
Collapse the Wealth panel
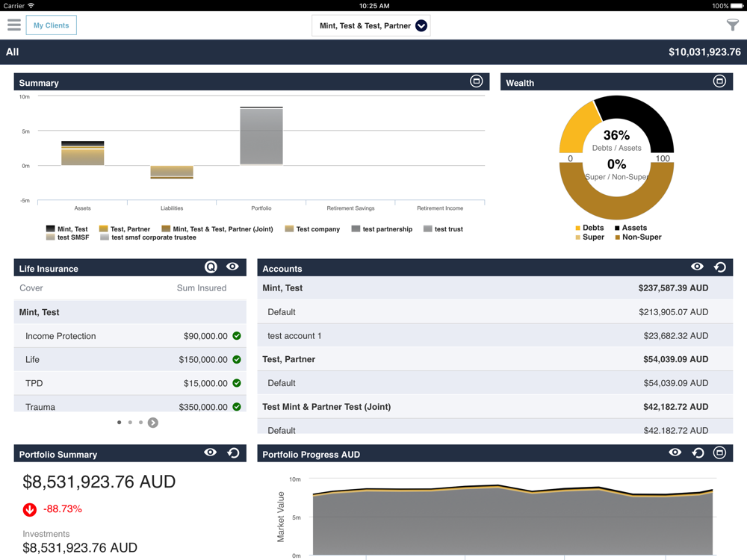(x=719, y=81)
